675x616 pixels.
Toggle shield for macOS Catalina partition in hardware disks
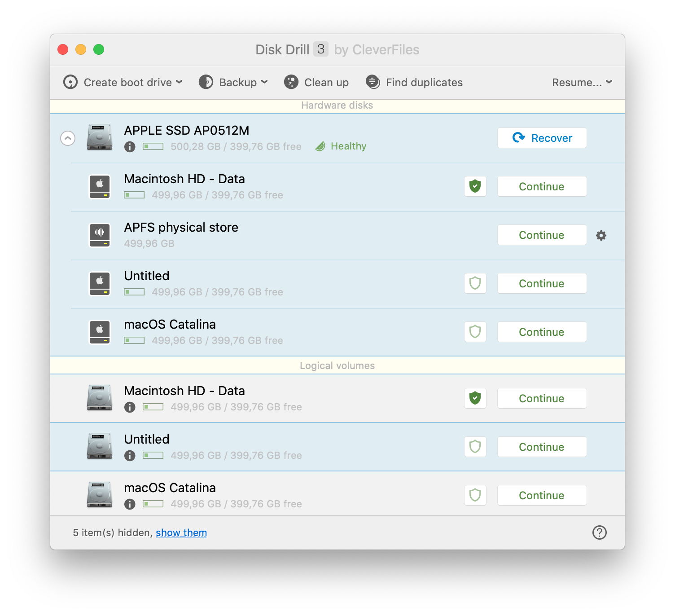click(475, 332)
